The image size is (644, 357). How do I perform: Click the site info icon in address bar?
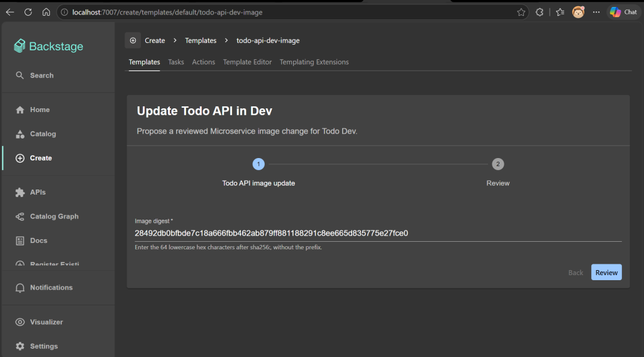[x=64, y=13]
